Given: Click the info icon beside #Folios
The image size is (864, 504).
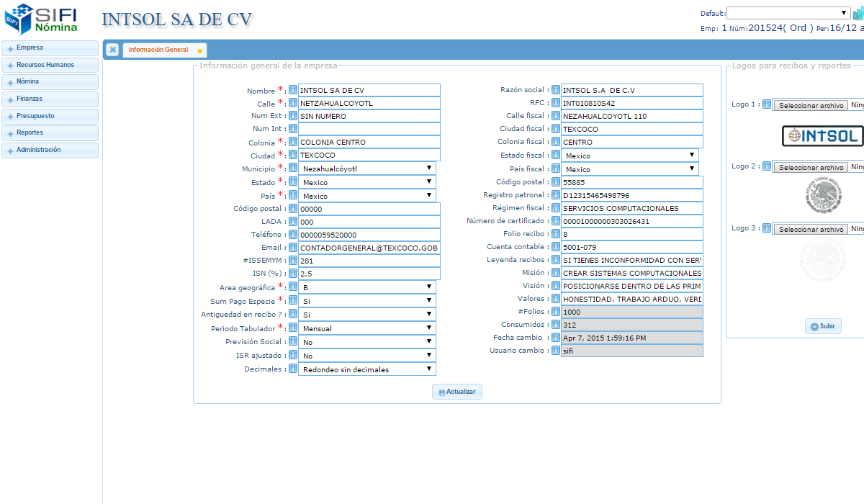Looking at the screenshot, I should (x=556, y=312).
